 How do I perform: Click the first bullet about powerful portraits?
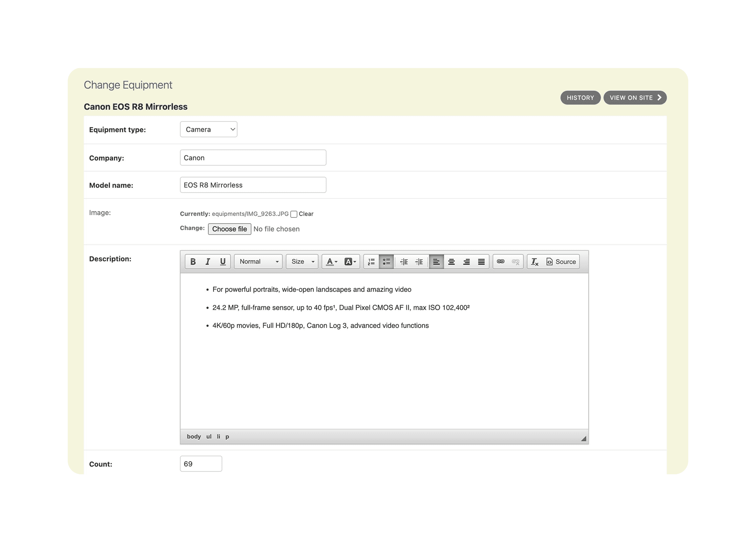tap(312, 290)
